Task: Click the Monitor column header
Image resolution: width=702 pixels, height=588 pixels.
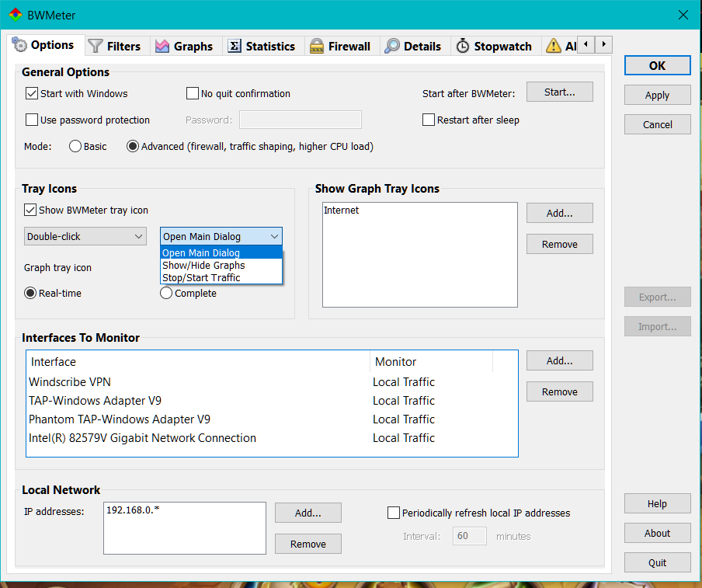Action: [431, 362]
